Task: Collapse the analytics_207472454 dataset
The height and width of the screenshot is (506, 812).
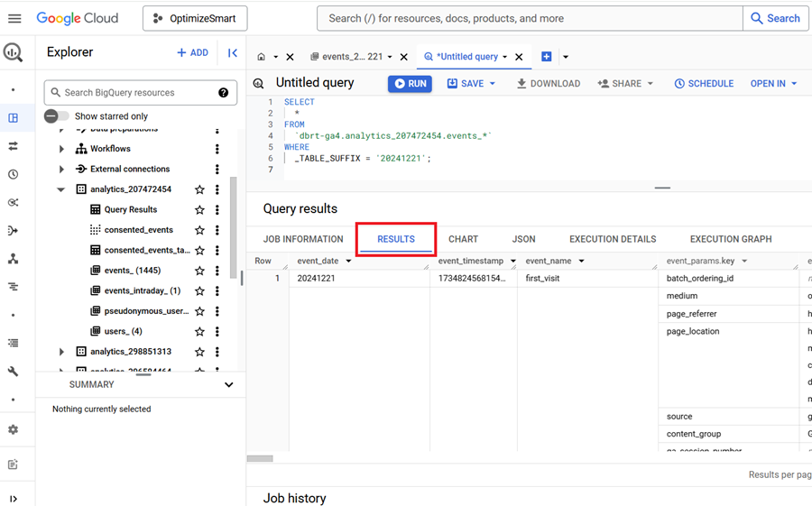Action: [x=61, y=189]
